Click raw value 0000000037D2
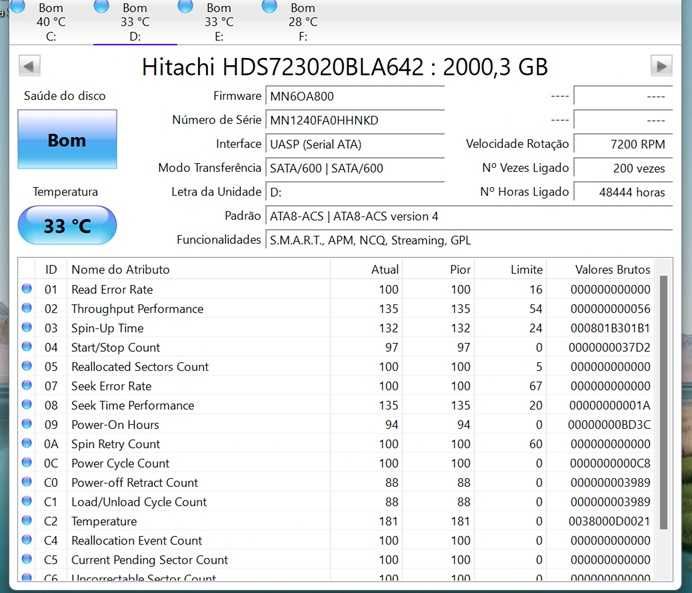The image size is (692, 593). (x=609, y=348)
